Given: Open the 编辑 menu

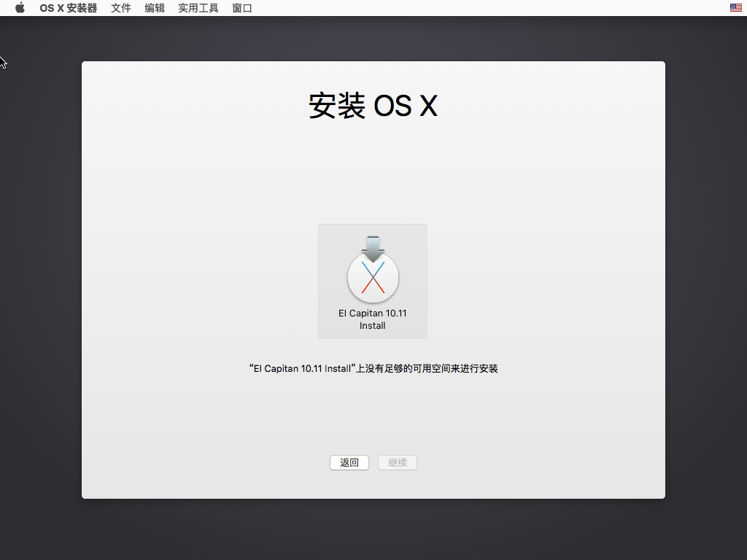Looking at the screenshot, I should 155,8.
